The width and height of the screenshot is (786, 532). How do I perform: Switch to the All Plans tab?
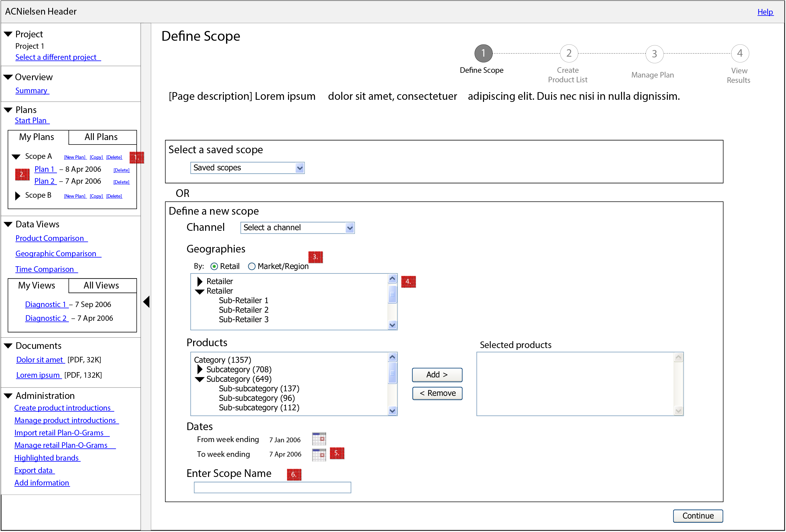click(x=101, y=137)
